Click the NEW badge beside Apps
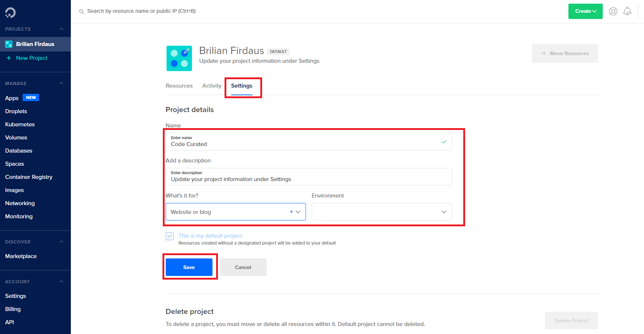This screenshot has height=334, width=644. (x=31, y=97)
